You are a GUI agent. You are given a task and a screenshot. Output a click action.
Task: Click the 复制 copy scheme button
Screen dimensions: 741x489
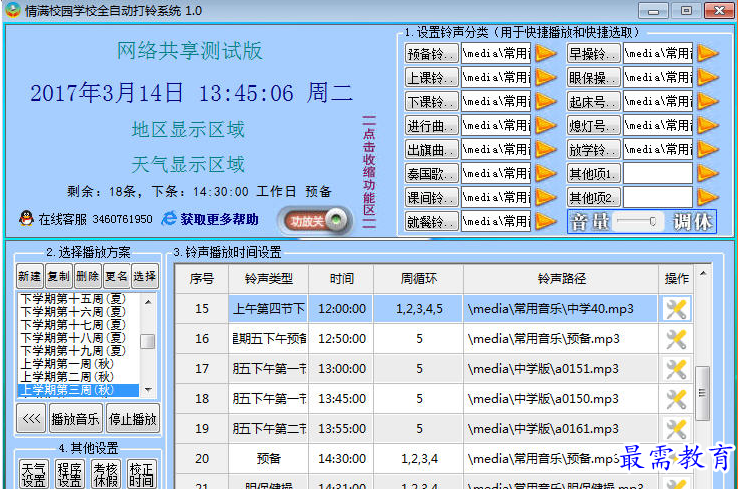pos(59,276)
